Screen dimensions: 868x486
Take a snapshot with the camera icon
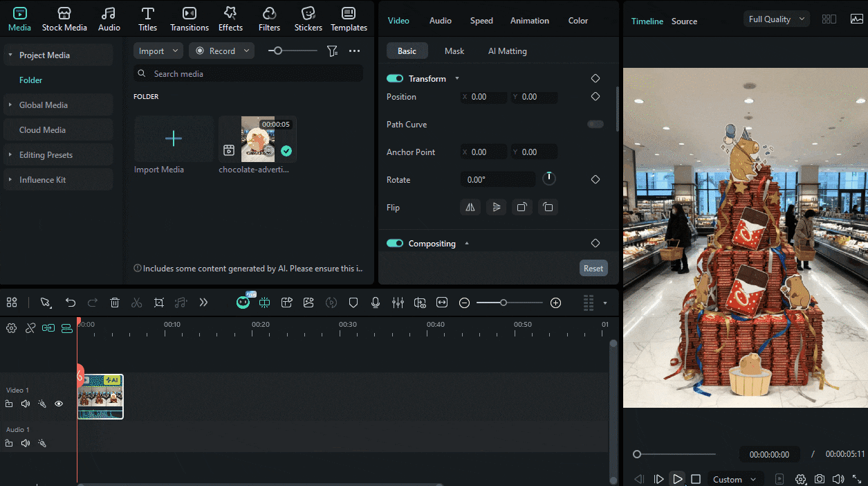coord(820,478)
